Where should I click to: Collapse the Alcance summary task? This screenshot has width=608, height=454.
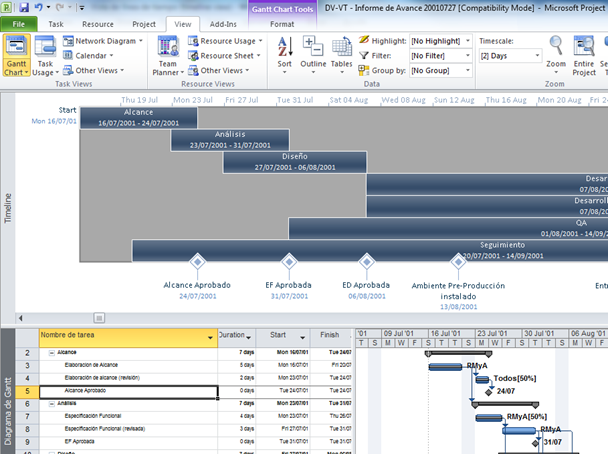coord(52,353)
